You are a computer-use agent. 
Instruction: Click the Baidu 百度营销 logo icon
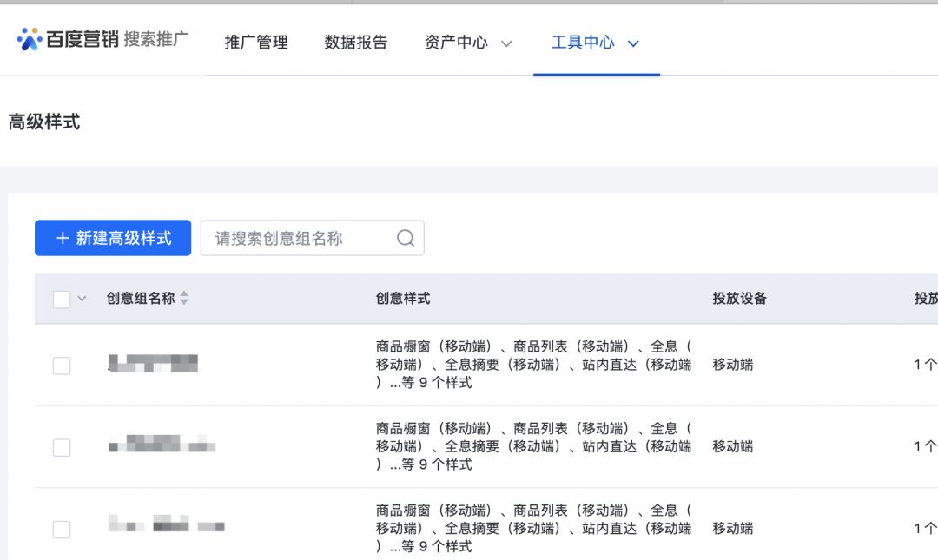tap(28, 38)
